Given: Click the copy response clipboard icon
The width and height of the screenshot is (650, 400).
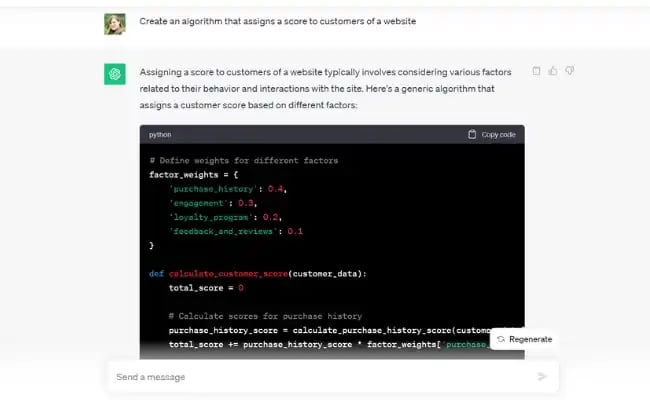Looking at the screenshot, I should point(537,71).
